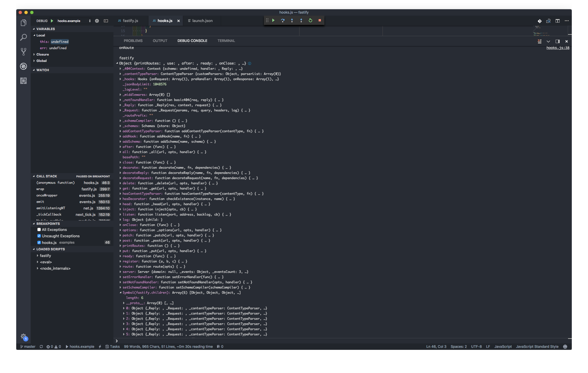Image resolution: width=588 pixels, height=373 pixels.
Task: Restart the debugger from the debug toolbar
Action: (x=310, y=21)
